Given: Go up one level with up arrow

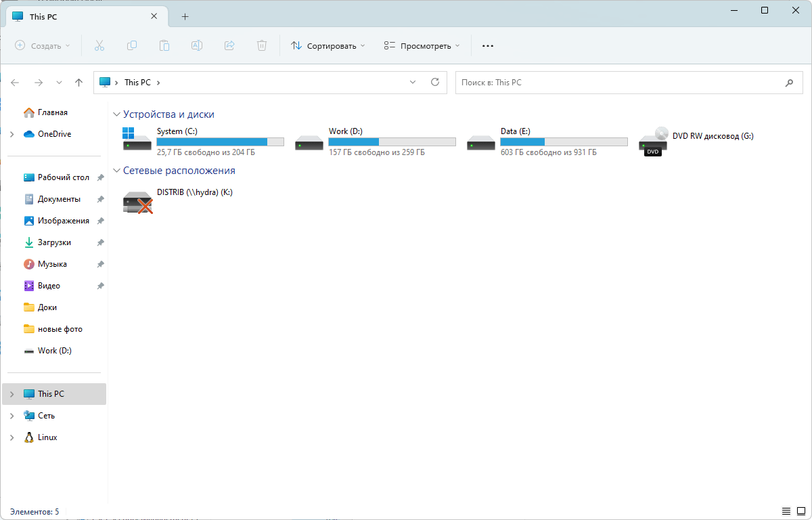Looking at the screenshot, I should [78, 83].
